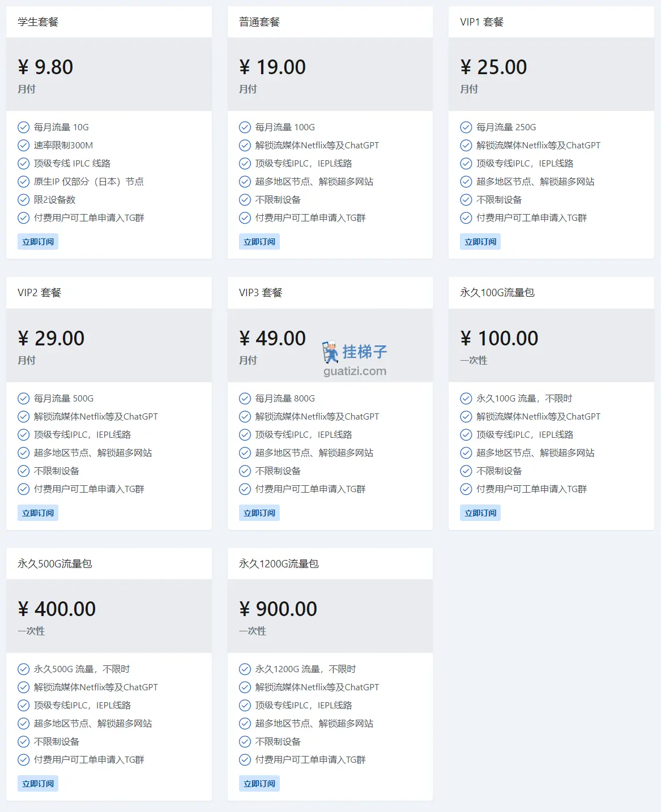Click 立即订阅 for 永久500G流量包
This screenshot has height=812, width=661.
38,784
